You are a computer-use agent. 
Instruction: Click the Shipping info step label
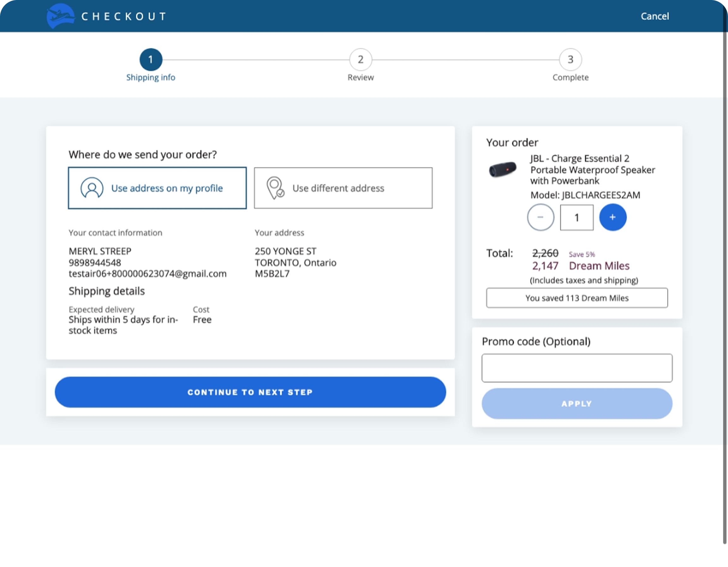pos(151,77)
